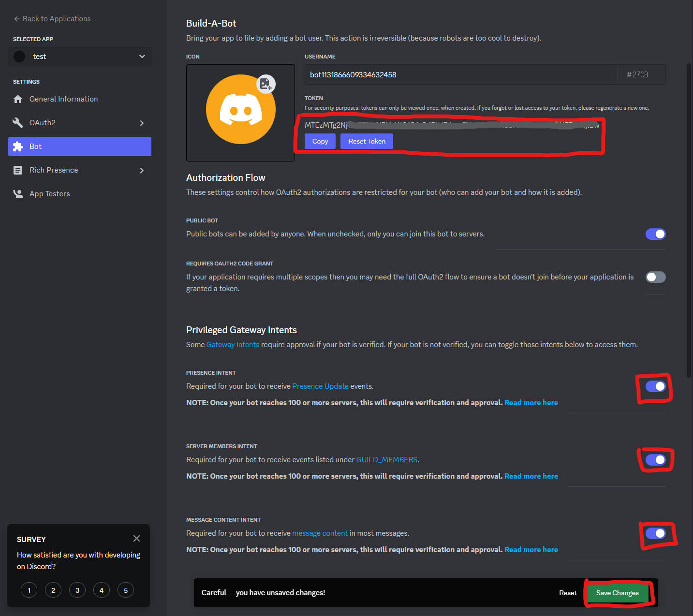This screenshot has height=616, width=693.
Task: Click the partially hidden bot token text
Action: point(452,125)
